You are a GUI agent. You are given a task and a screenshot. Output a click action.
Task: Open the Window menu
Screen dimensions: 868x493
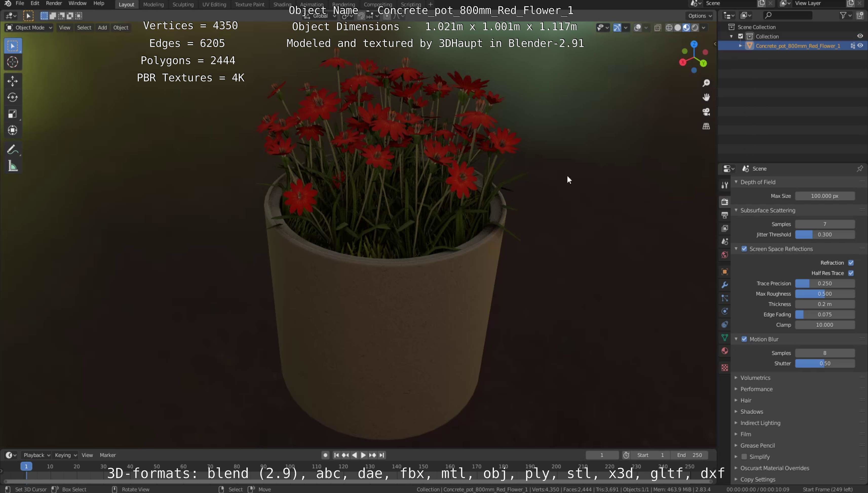click(x=77, y=3)
